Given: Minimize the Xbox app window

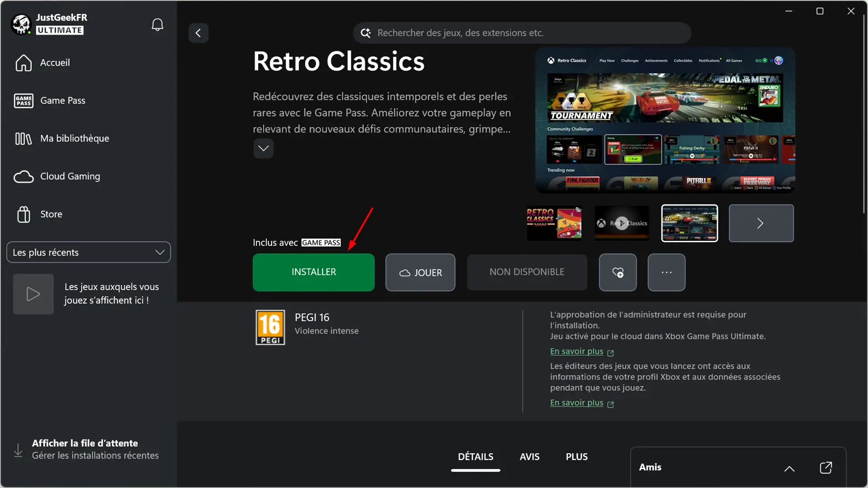Looking at the screenshot, I should point(788,11).
